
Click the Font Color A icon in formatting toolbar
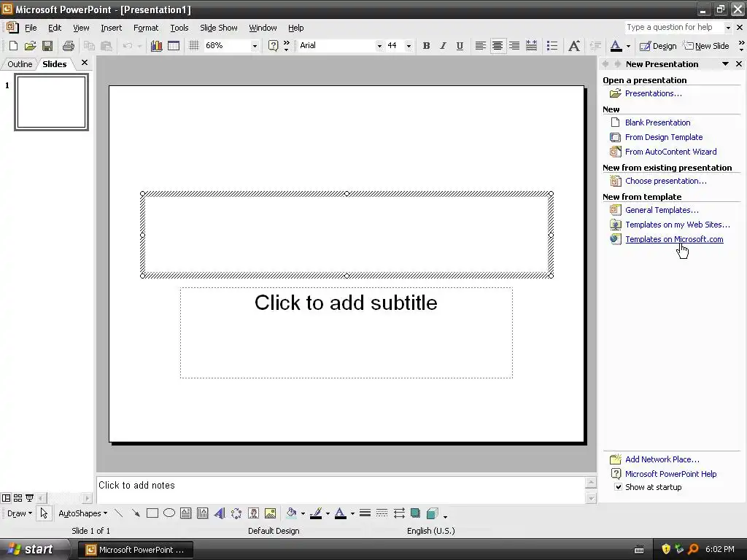click(616, 46)
